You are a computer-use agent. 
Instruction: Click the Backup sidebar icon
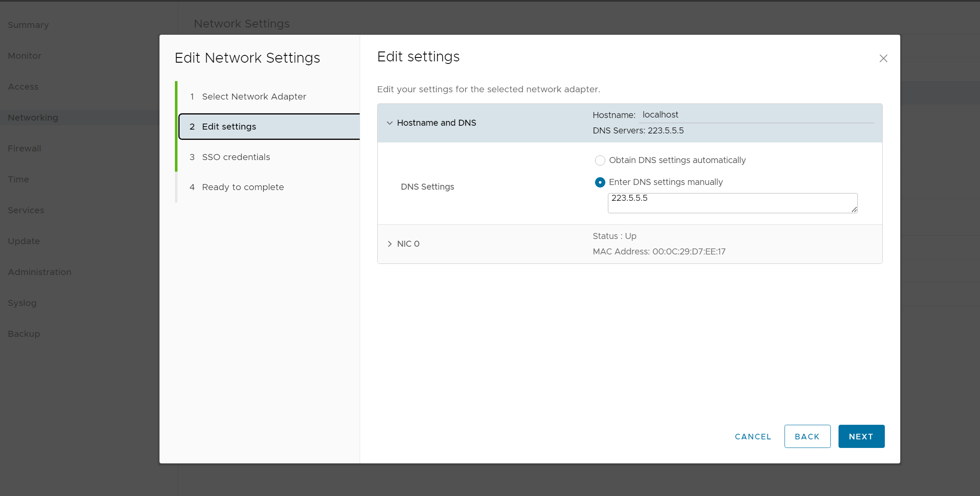24,333
